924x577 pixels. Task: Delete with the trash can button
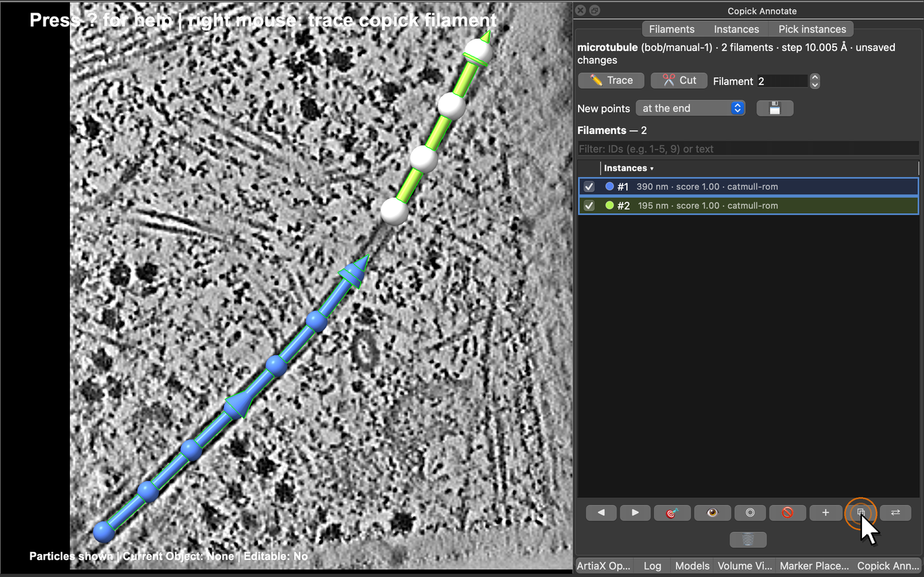[x=748, y=539]
